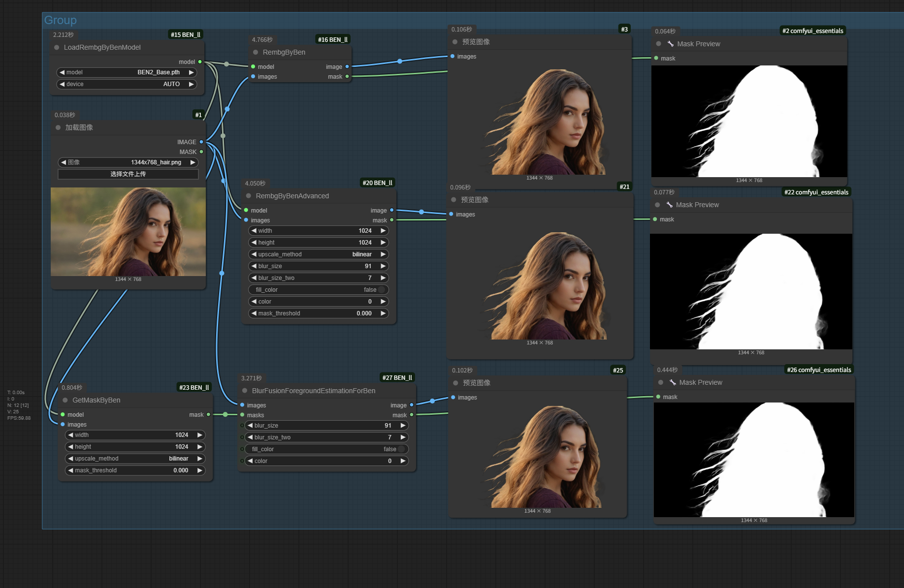Viewport: 904px width, 588px height.
Task: Select the FPS:59.88 stats readout
Action: (x=19, y=419)
